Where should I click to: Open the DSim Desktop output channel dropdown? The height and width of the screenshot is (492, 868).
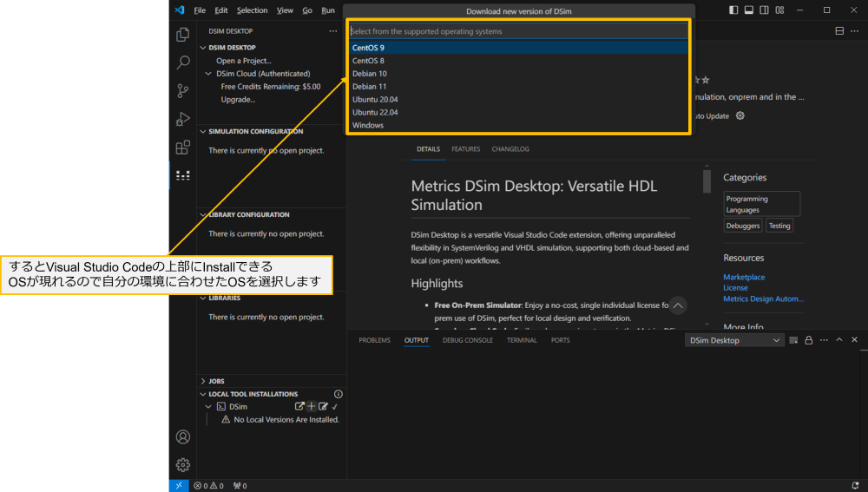(734, 340)
